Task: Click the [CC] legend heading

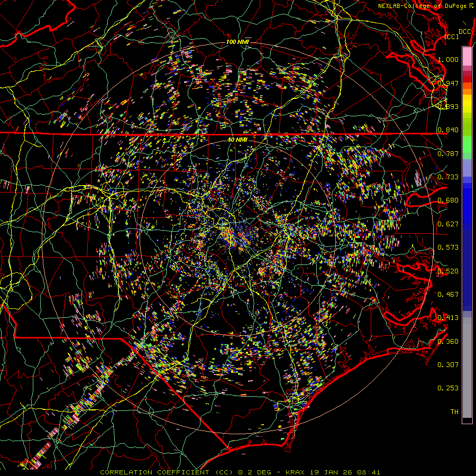Action: point(452,36)
